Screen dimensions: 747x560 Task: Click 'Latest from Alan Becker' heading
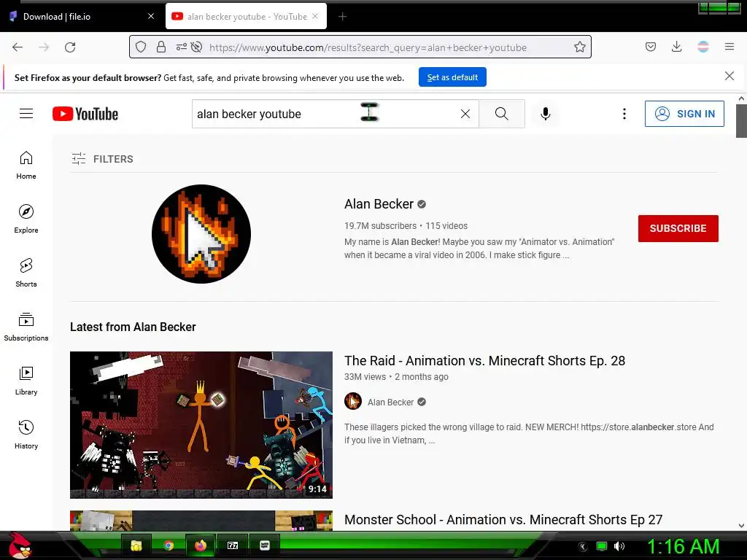pyautogui.click(x=133, y=327)
